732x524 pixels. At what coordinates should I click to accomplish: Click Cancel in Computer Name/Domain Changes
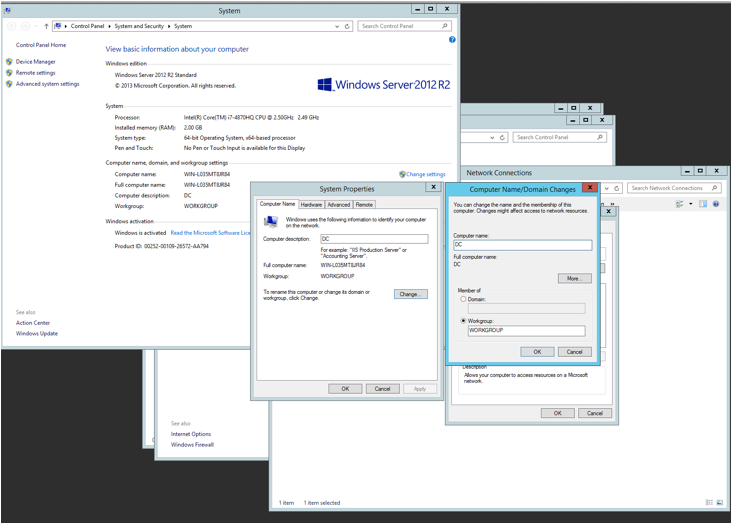click(x=575, y=352)
